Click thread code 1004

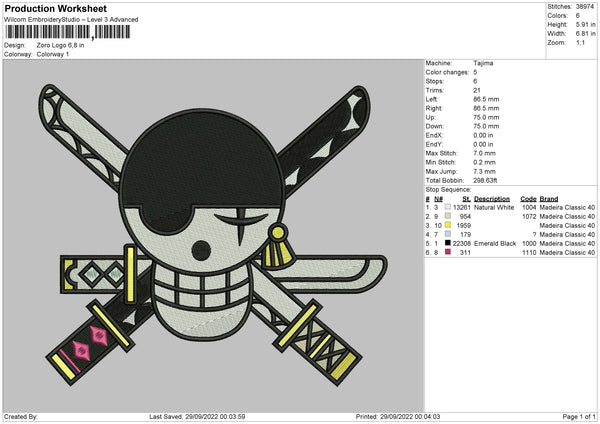(x=529, y=207)
